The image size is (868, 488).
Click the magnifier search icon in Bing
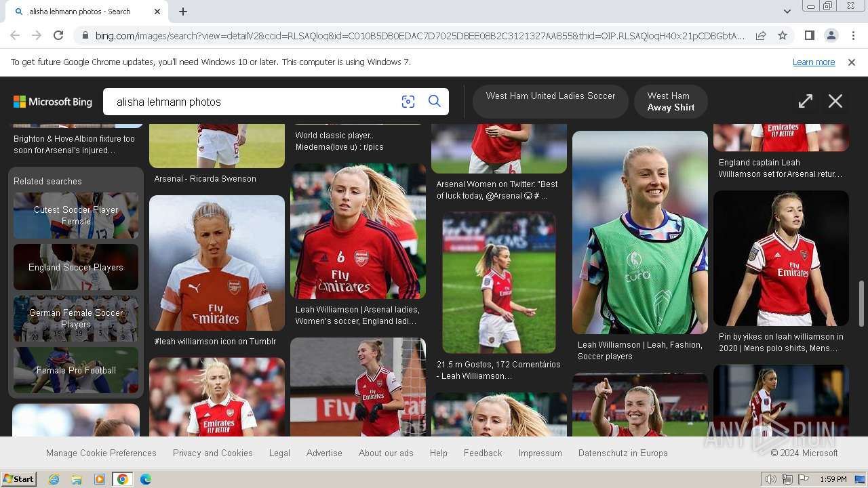pos(435,102)
